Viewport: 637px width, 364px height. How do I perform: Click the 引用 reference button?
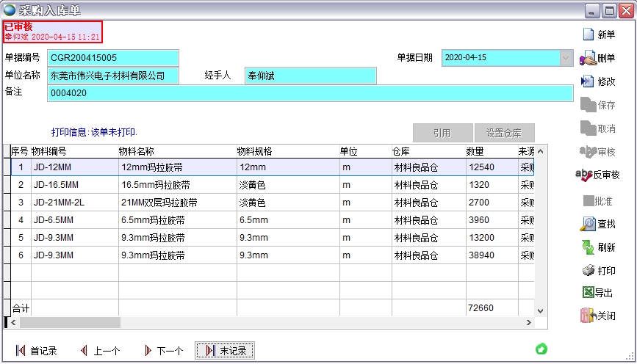pos(442,133)
